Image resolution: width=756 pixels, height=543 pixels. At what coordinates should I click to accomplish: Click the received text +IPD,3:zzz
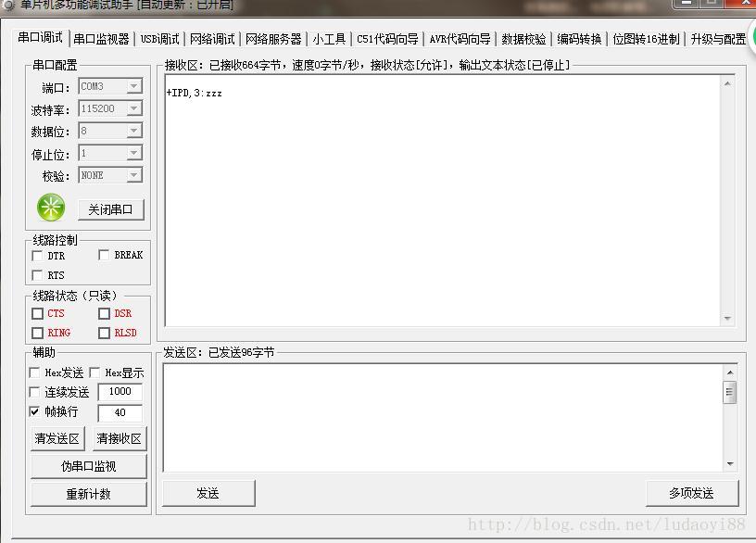click(194, 93)
